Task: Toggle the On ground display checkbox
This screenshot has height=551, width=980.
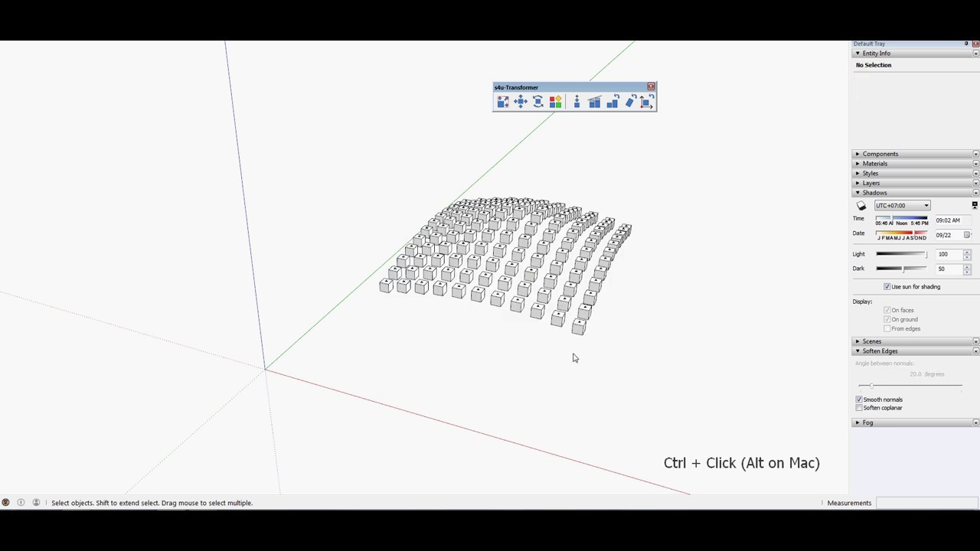Action: click(x=887, y=320)
